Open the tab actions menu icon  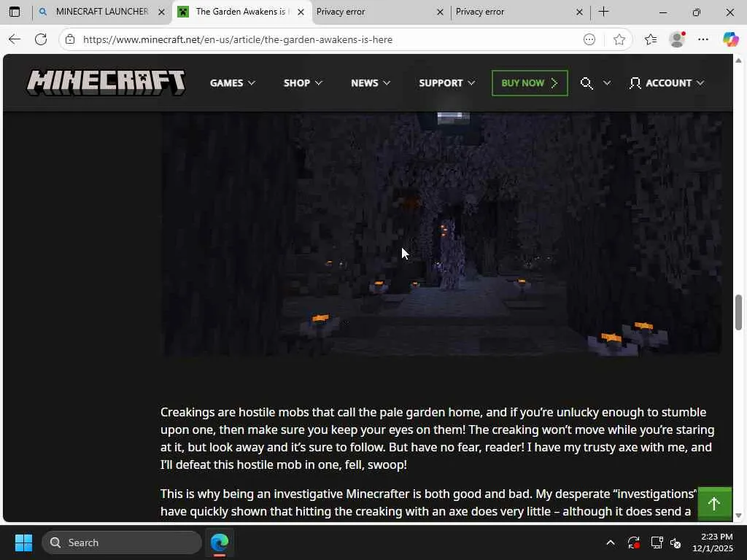[15, 12]
